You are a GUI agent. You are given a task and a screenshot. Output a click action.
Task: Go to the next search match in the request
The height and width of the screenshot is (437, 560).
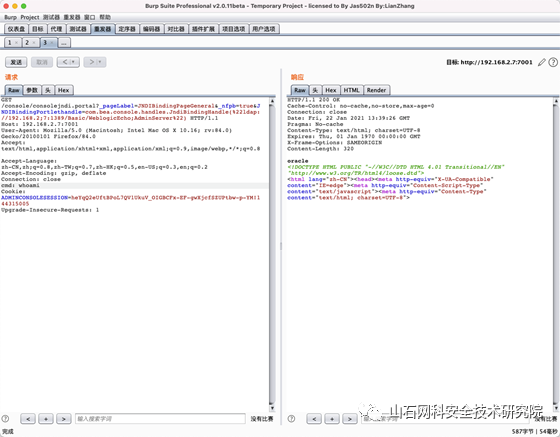(64, 419)
